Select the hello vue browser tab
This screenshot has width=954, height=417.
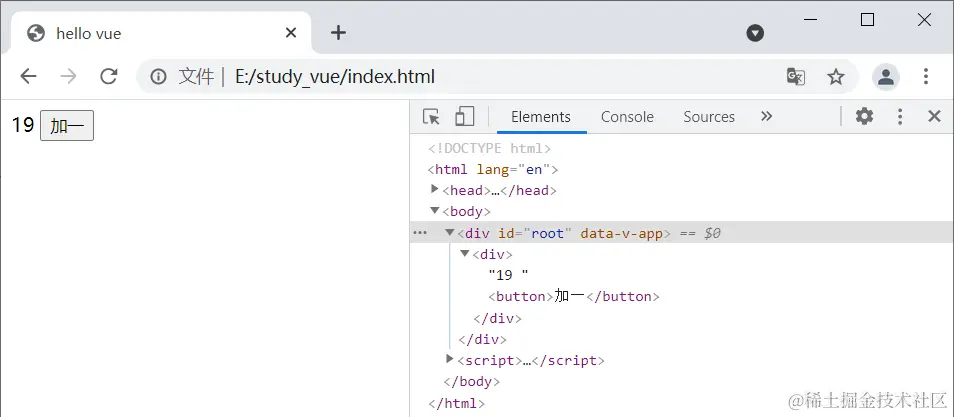[161, 33]
